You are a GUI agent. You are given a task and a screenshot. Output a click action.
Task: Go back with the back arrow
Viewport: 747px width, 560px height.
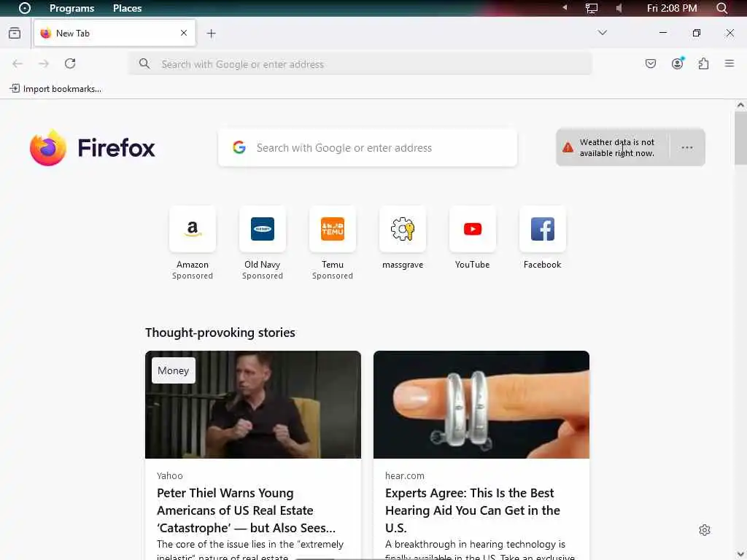18,64
